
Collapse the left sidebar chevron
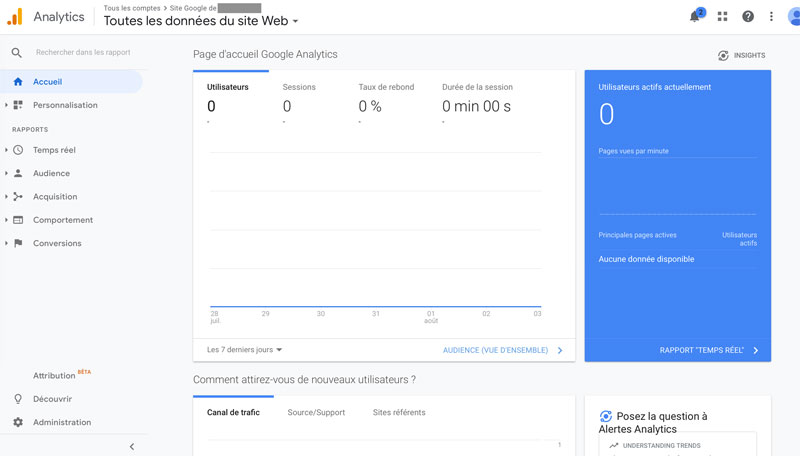pos(132,447)
